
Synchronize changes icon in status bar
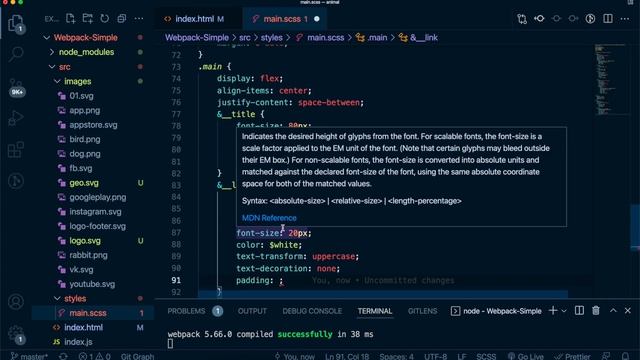click(63, 356)
